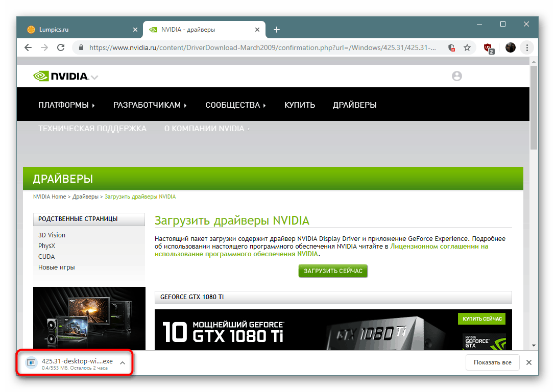Open ТЕХНИЧЕСКАЯ ПОДДЕРЖКА section
Viewport: 555px width, 392px height.
click(x=92, y=129)
